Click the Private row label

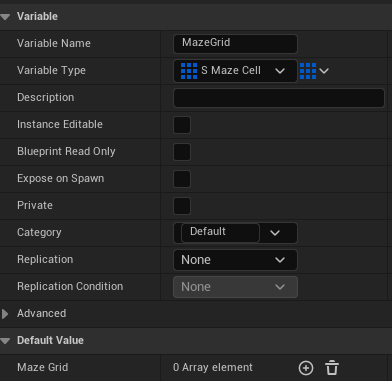[35, 205]
